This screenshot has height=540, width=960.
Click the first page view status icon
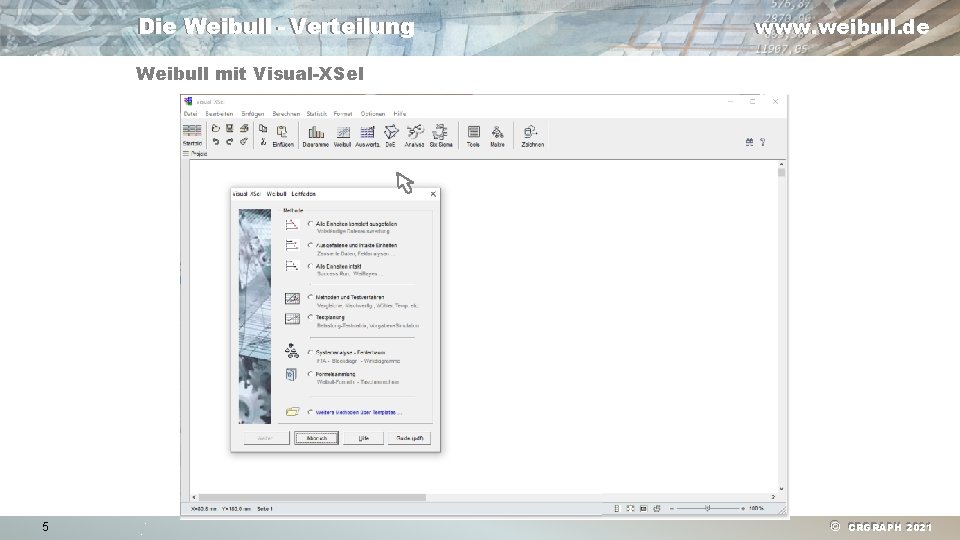tap(617, 508)
